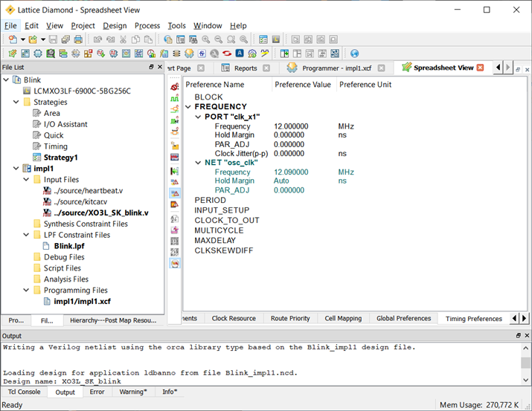Click the Frequency value 12.000000 cell
The image size is (532, 411).
point(291,127)
